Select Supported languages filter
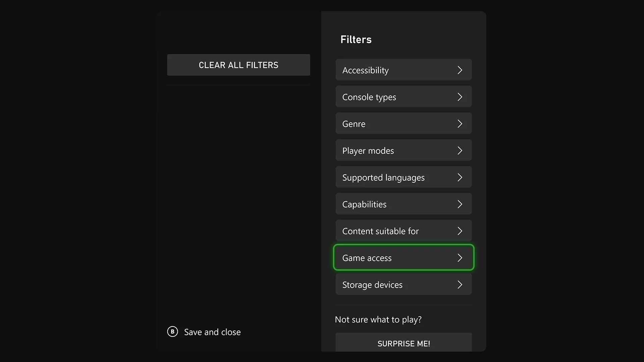The image size is (644, 362). pyautogui.click(x=404, y=177)
